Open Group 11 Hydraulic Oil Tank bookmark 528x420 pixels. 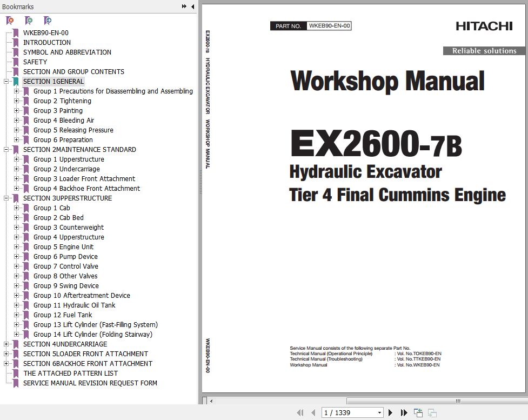pos(75,305)
